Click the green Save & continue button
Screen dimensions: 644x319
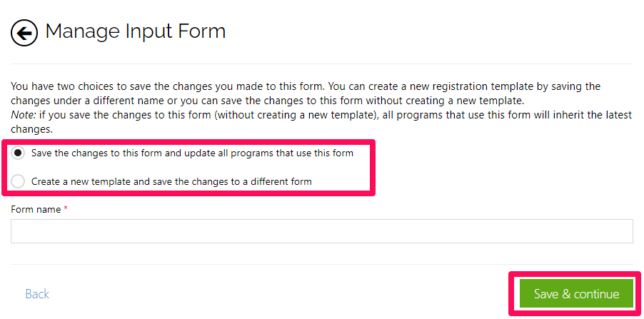click(576, 294)
